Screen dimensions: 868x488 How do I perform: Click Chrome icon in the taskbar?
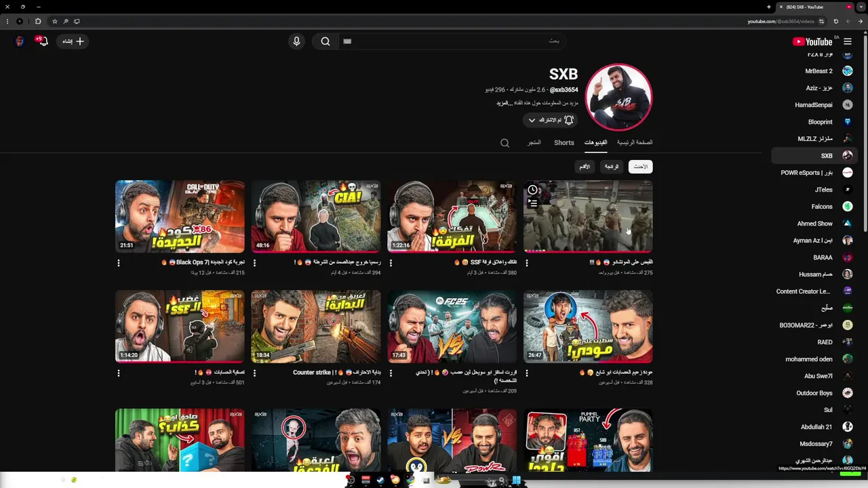[410, 480]
